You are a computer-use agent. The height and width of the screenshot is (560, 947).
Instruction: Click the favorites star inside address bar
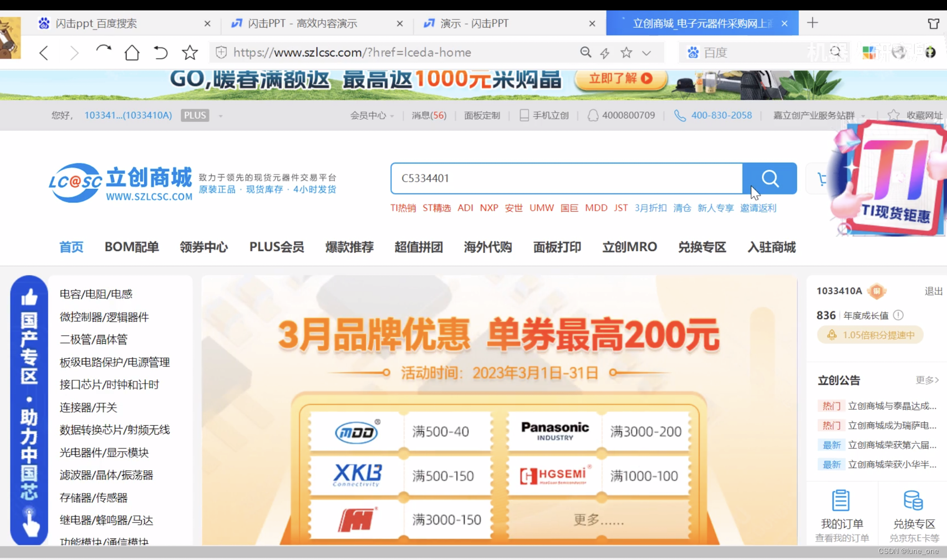coord(627,52)
